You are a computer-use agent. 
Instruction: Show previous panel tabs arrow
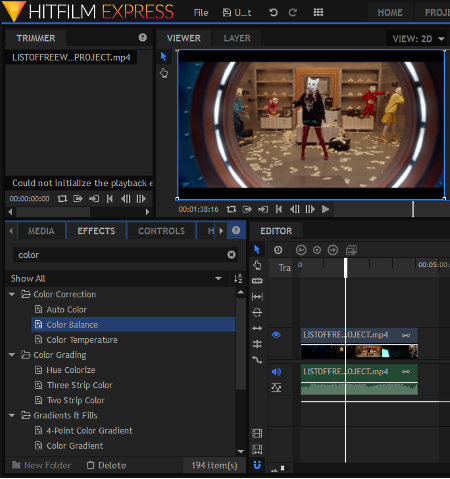[11, 231]
